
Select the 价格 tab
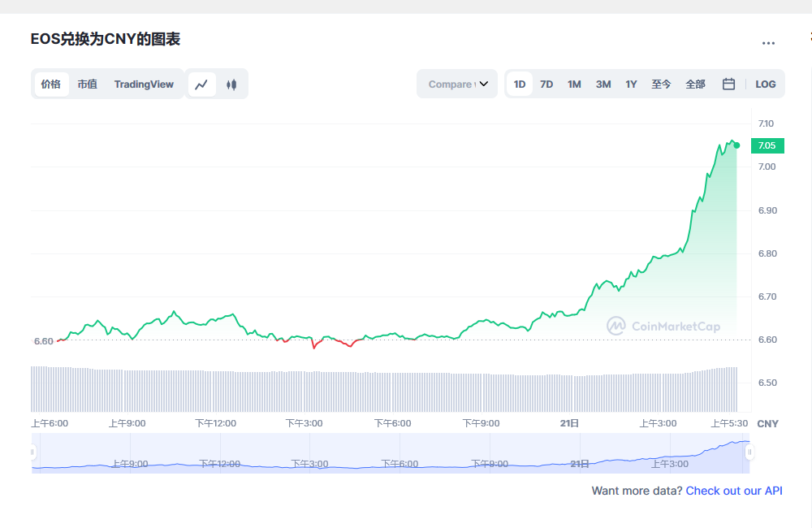(x=51, y=84)
